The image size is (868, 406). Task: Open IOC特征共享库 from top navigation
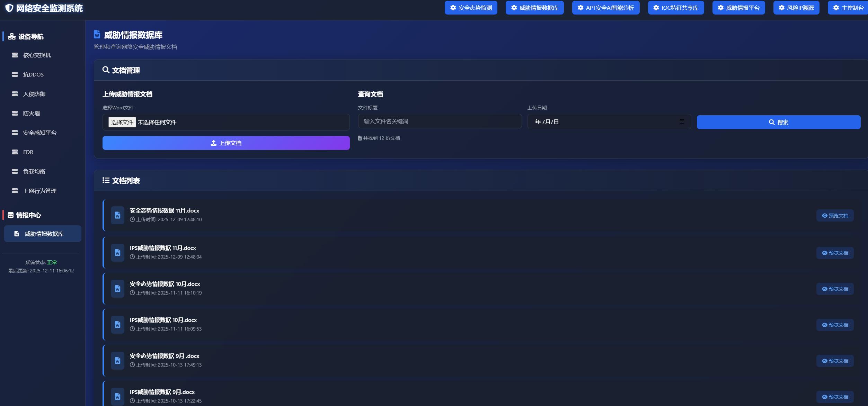tap(676, 8)
